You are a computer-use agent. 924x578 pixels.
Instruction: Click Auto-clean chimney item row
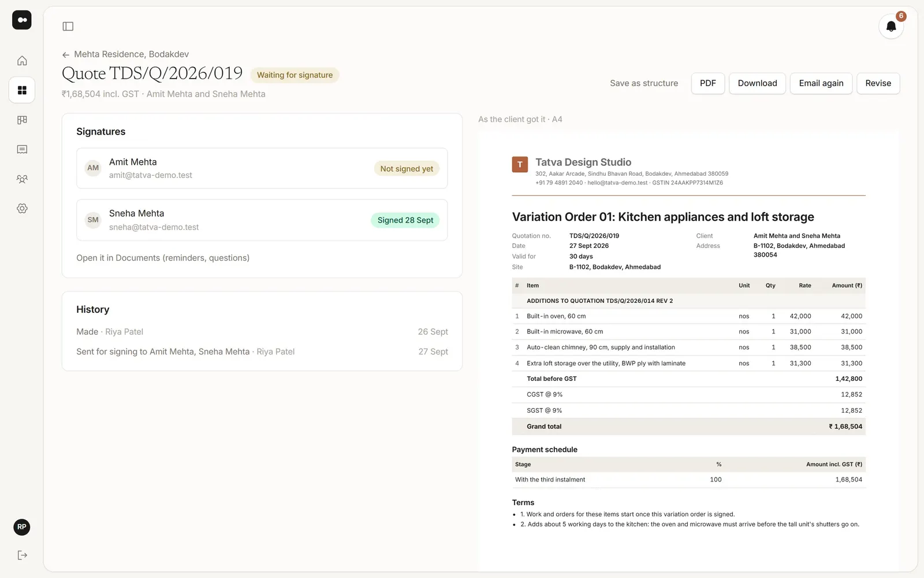[x=688, y=347]
